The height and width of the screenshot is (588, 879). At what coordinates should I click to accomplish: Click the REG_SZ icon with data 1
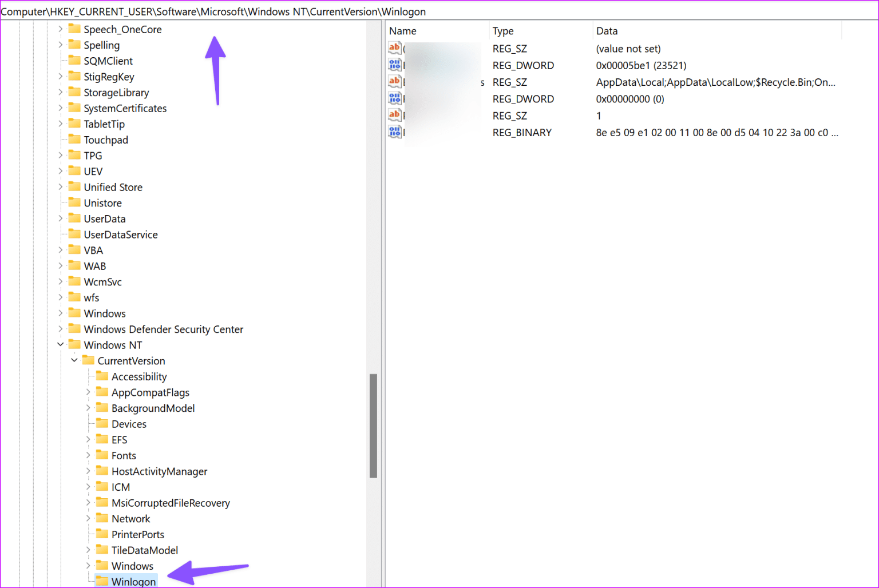(394, 115)
